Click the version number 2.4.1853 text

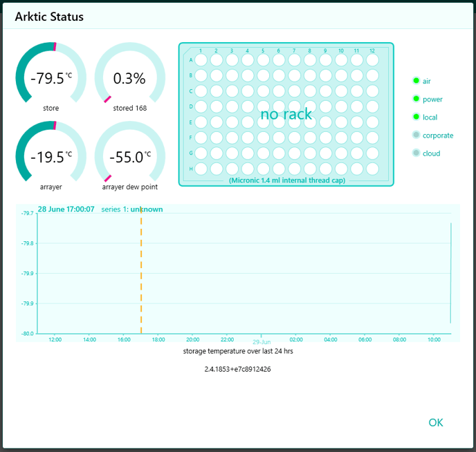coord(237,369)
